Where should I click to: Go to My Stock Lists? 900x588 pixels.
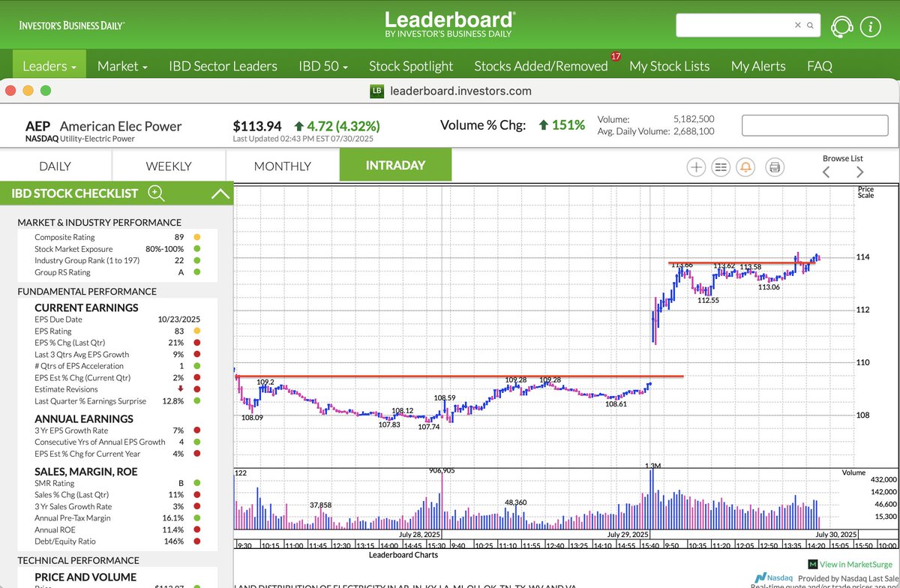coord(669,66)
